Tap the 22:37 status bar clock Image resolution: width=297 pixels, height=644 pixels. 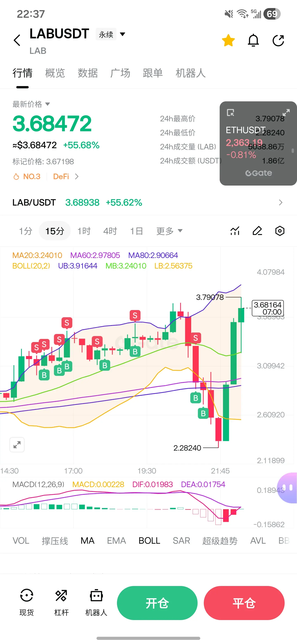(x=31, y=14)
